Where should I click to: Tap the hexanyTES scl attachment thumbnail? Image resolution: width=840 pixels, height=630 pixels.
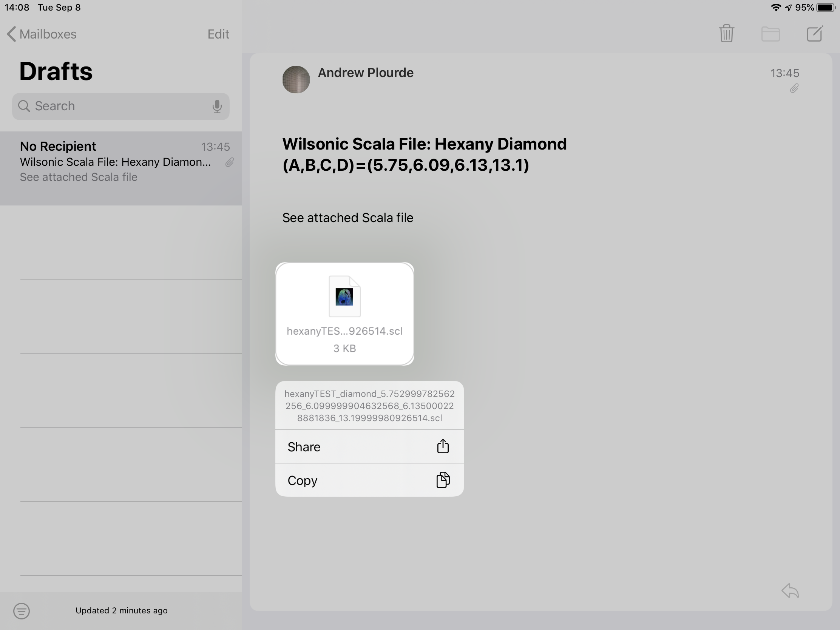[x=344, y=313]
